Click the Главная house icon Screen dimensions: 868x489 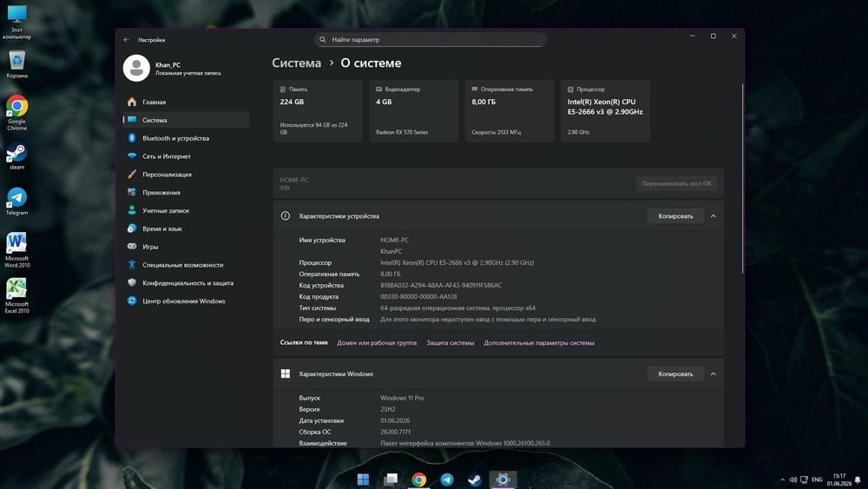132,102
